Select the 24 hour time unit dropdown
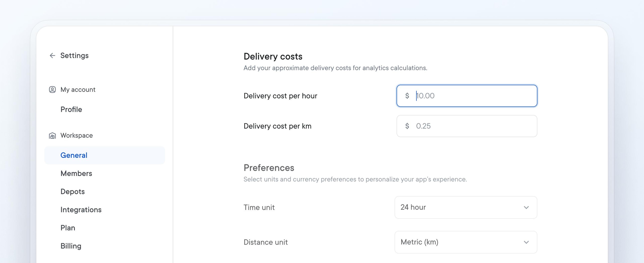644x263 pixels. [x=466, y=207]
